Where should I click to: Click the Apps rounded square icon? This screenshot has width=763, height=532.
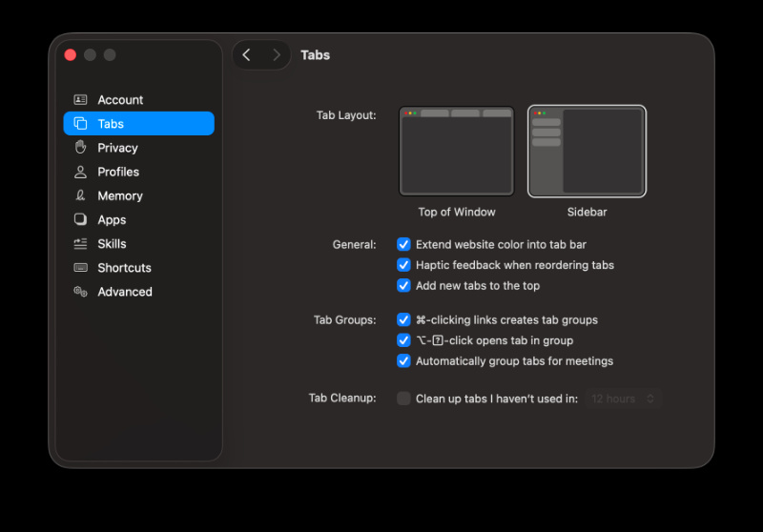point(80,219)
